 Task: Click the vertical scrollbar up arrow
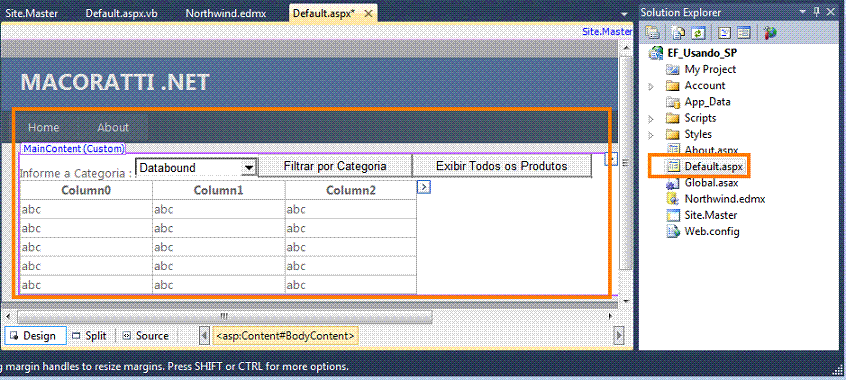click(x=625, y=48)
